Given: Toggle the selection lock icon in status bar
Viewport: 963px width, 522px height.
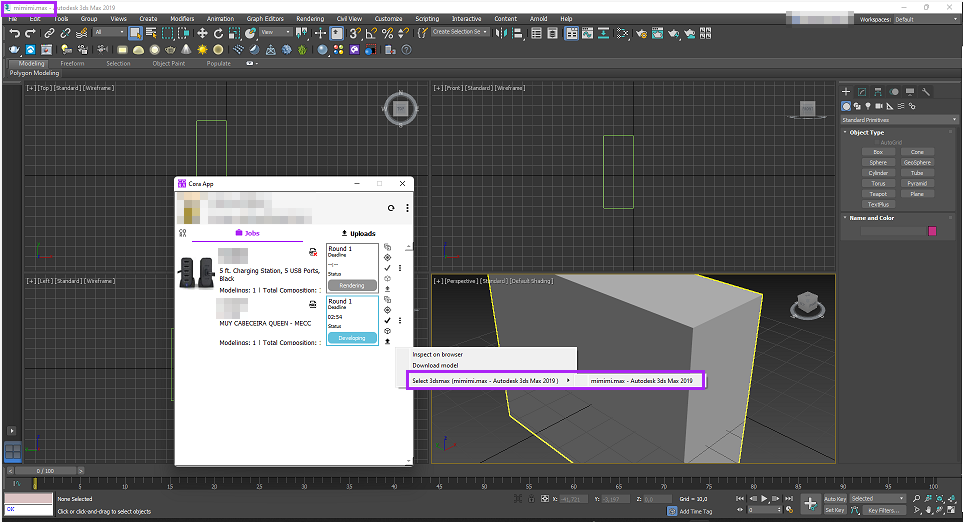Looking at the screenshot, I should (531, 498).
